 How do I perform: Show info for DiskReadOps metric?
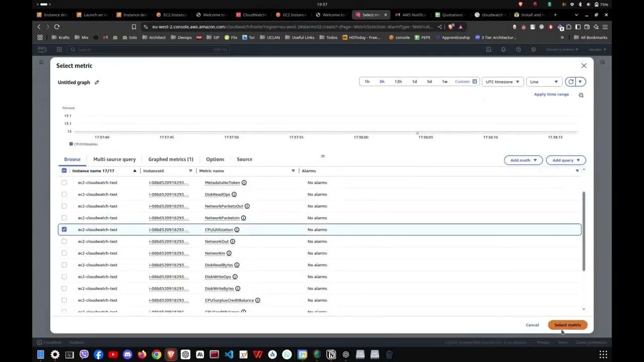(x=234, y=194)
